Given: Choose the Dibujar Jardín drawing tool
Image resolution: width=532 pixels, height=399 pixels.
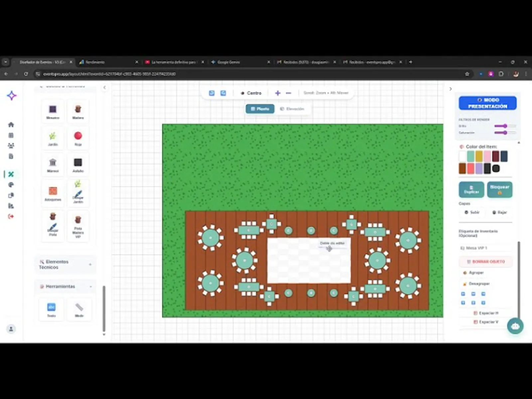Looking at the screenshot, I should [x=78, y=193].
